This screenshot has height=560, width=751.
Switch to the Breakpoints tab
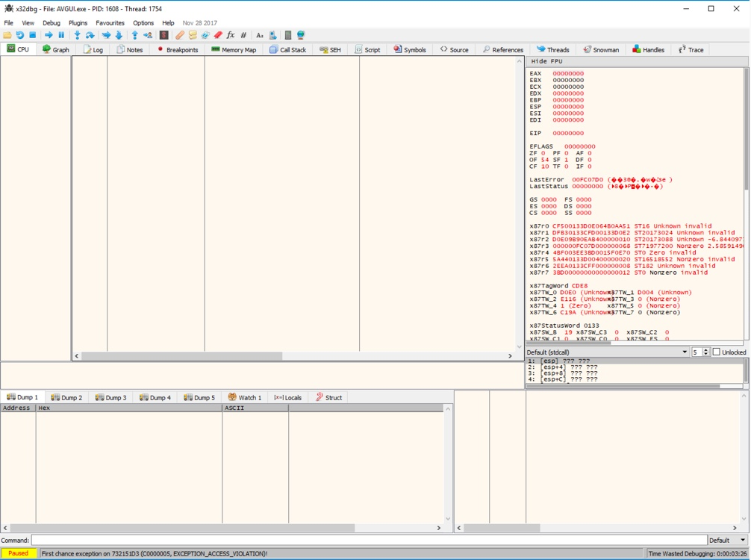coord(179,49)
